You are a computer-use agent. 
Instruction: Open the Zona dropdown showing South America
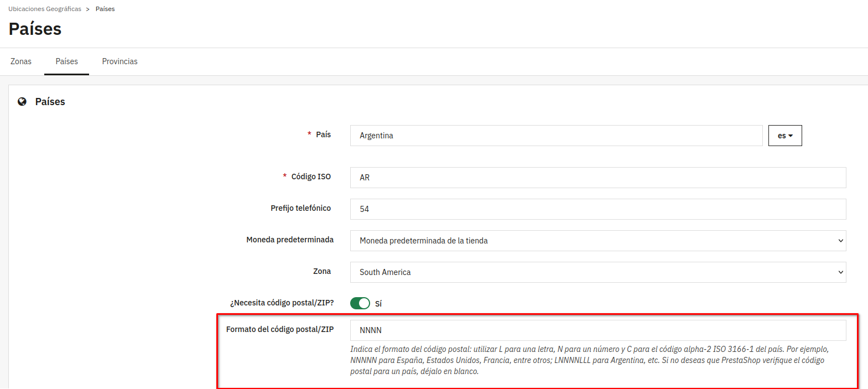(x=597, y=272)
